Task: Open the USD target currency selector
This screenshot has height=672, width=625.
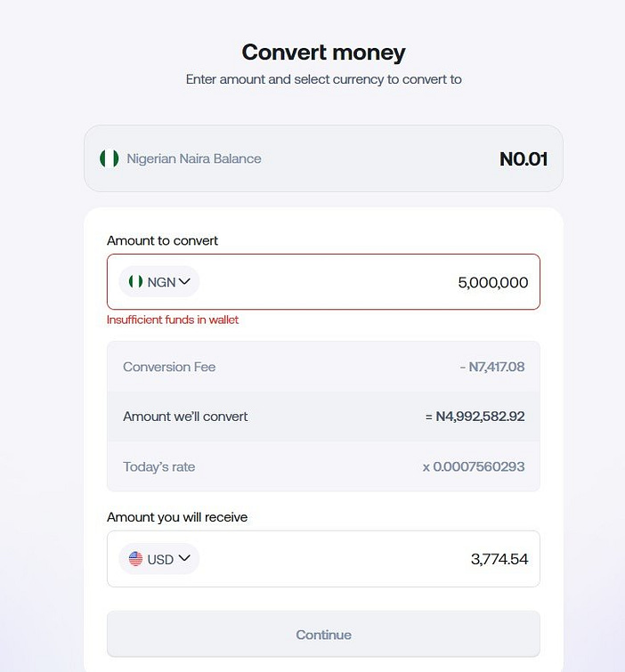Action: (159, 558)
